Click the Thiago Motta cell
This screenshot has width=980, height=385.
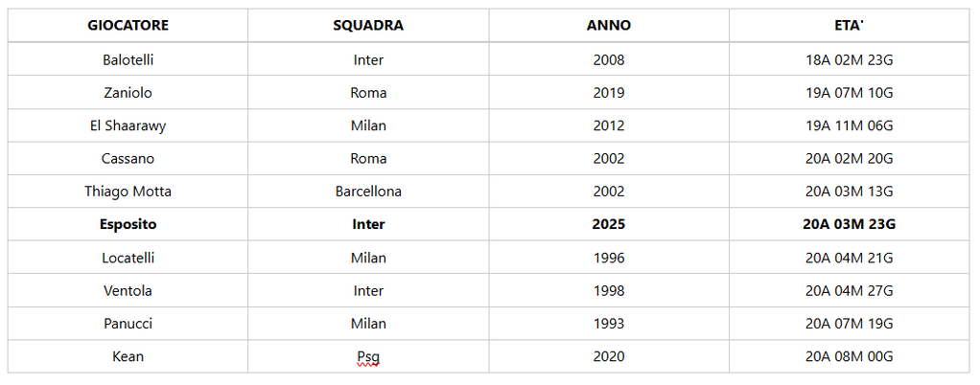tap(128, 192)
